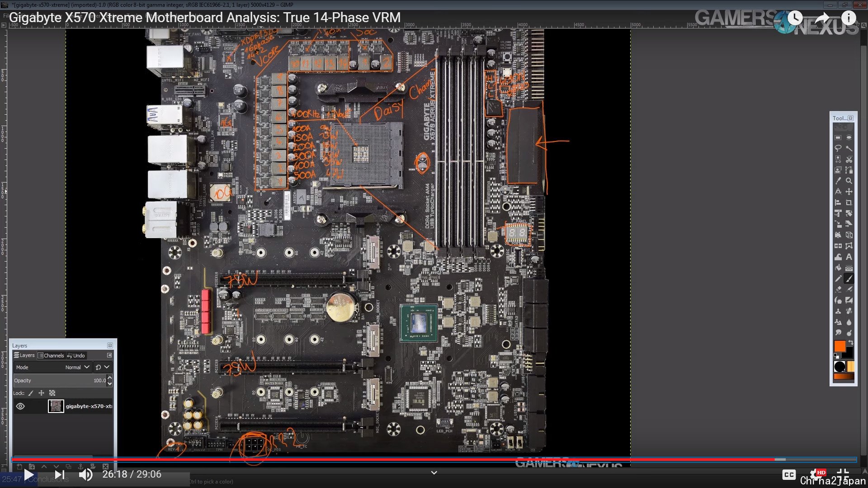
Task: Select the Airbrush tool
Action: coord(849,289)
